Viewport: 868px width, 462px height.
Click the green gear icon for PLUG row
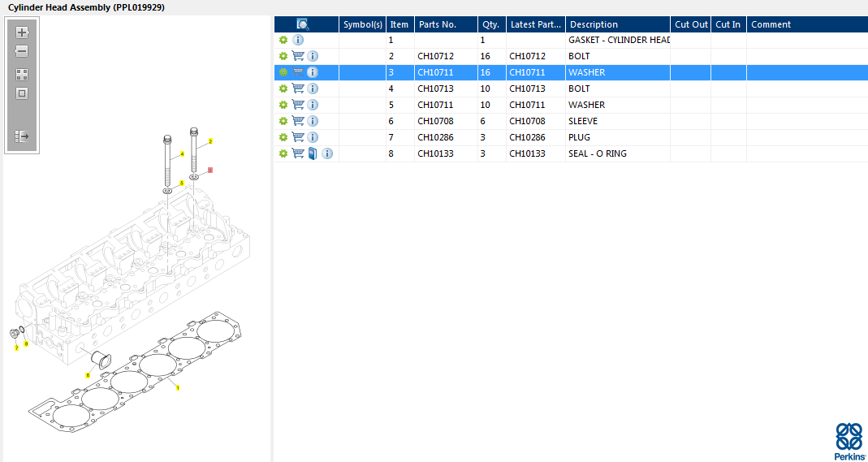coord(283,137)
